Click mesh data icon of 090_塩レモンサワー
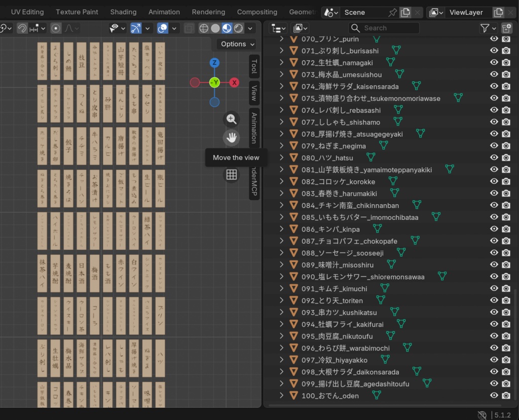Viewport: 519px width, 420px height. click(442, 276)
